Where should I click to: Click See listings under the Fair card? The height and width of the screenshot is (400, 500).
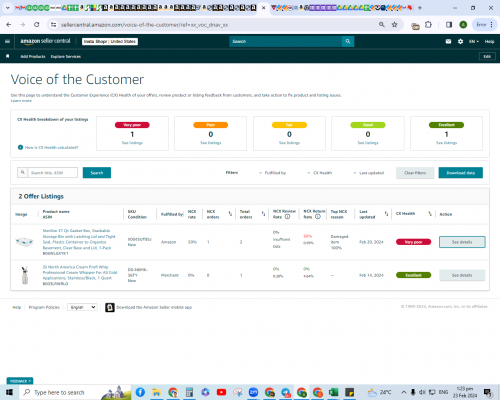coord(289,143)
